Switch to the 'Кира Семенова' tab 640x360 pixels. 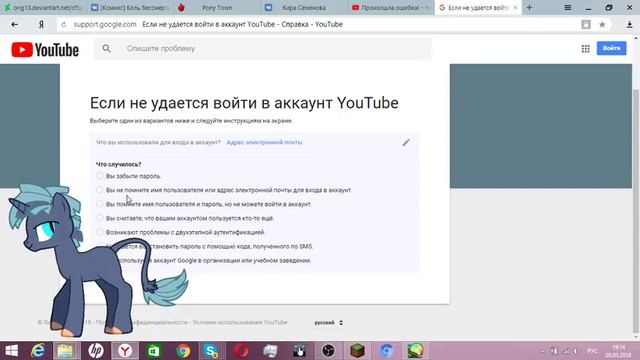(304, 7)
